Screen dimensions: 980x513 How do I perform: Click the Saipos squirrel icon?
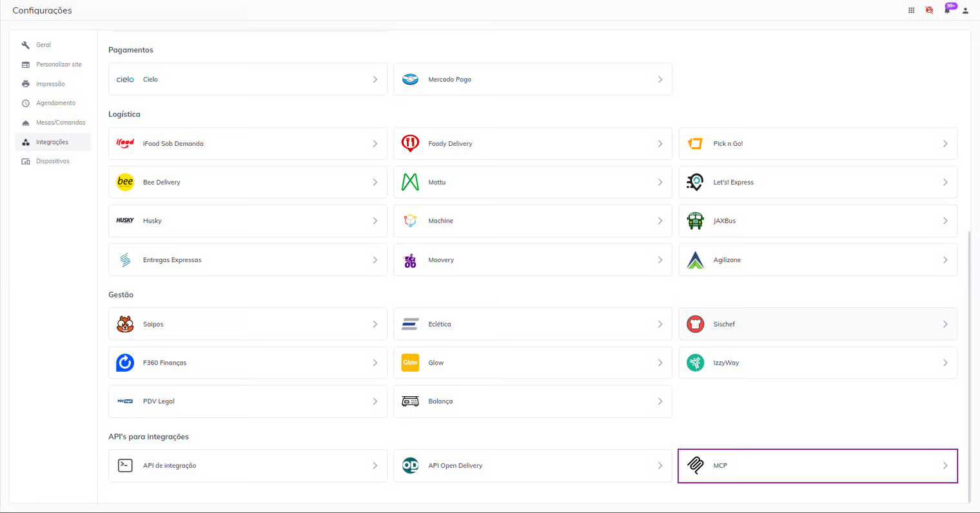[x=125, y=324]
